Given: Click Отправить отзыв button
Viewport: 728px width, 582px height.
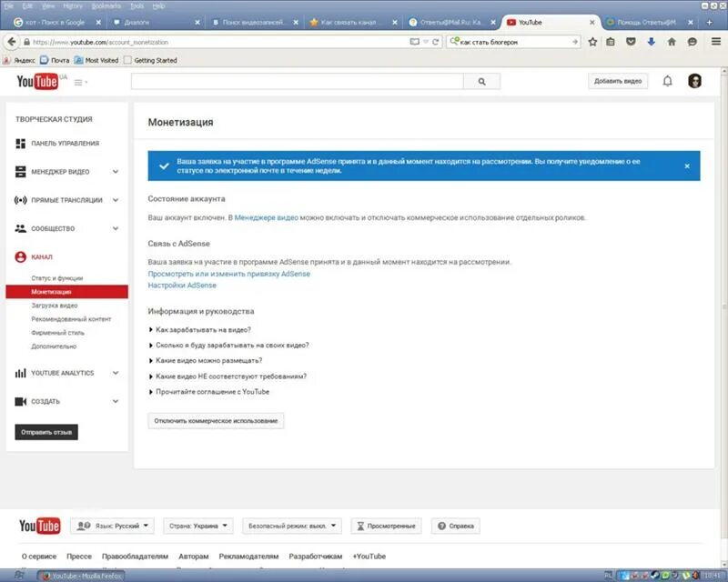Looking at the screenshot, I should pos(46,432).
